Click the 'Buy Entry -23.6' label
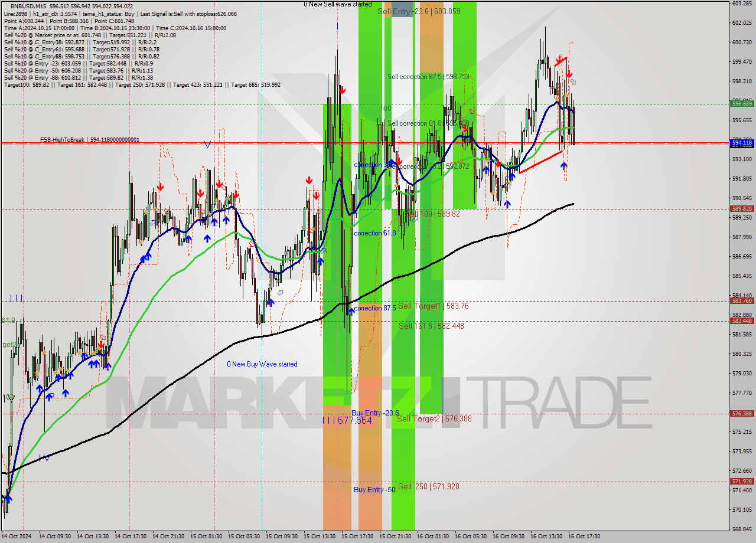The width and height of the screenshot is (756, 543). [x=375, y=413]
